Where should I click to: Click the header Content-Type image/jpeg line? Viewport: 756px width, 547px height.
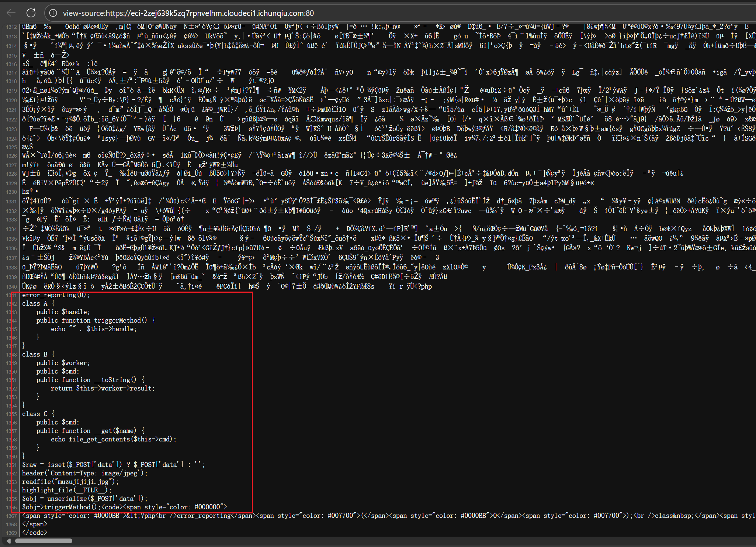pos(84,473)
